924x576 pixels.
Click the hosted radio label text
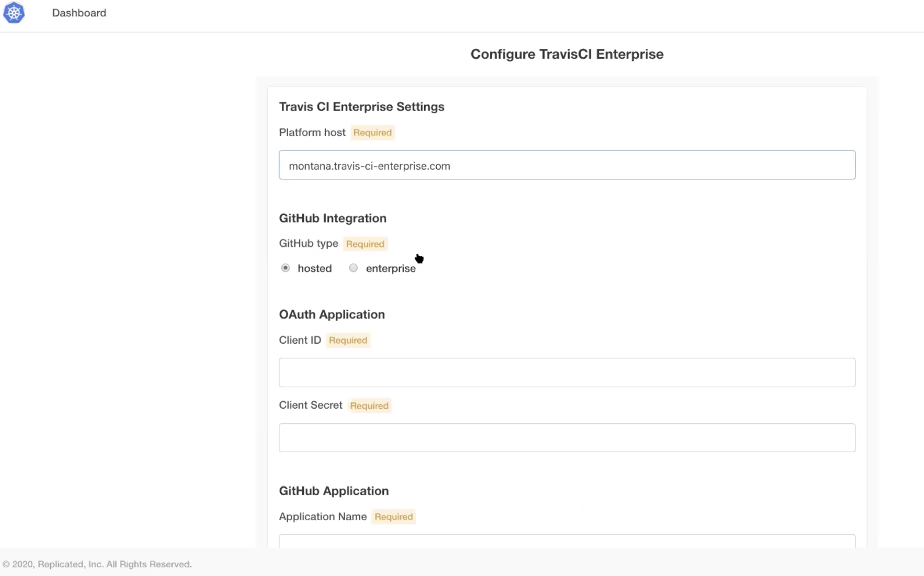coord(315,269)
